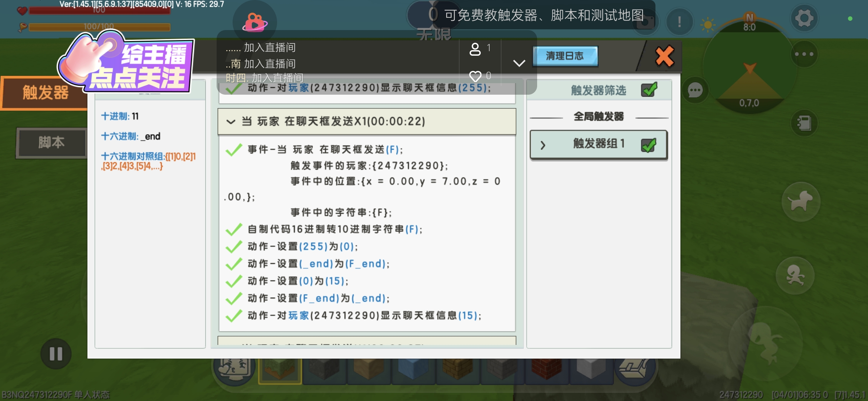Uncheck the 触发器组1 checkbox
The image size is (868, 401).
pos(648,145)
